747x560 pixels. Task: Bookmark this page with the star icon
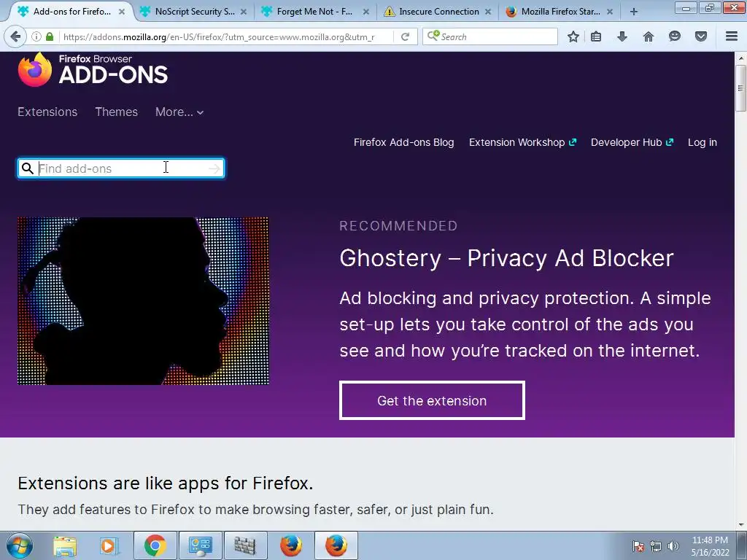573,36
